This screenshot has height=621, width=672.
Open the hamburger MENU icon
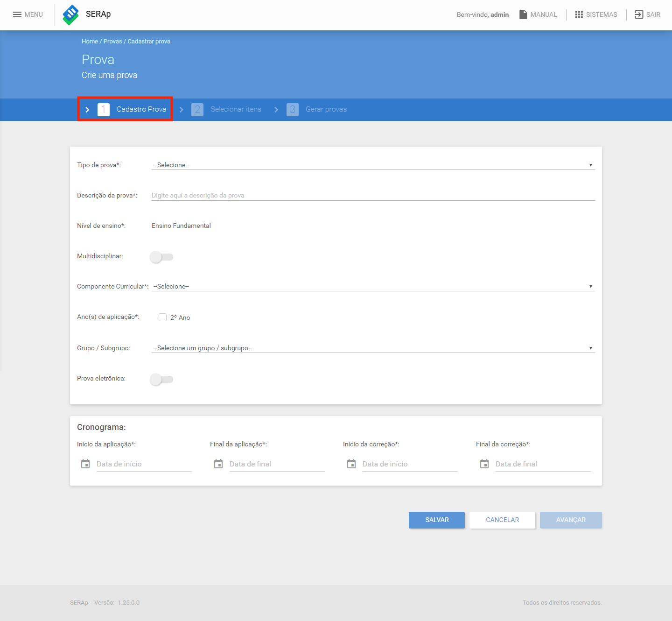tap(17, 14)
